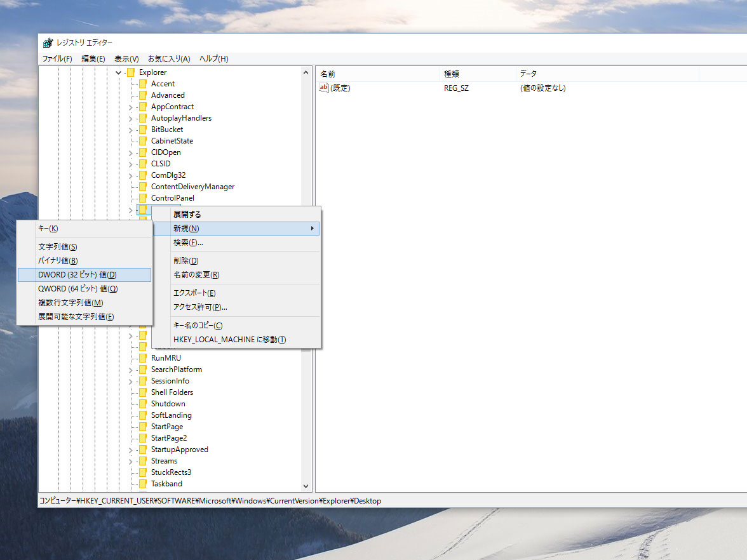Click the BitBucket folder icon
The image size is (747, 560).
click(143, 130)
